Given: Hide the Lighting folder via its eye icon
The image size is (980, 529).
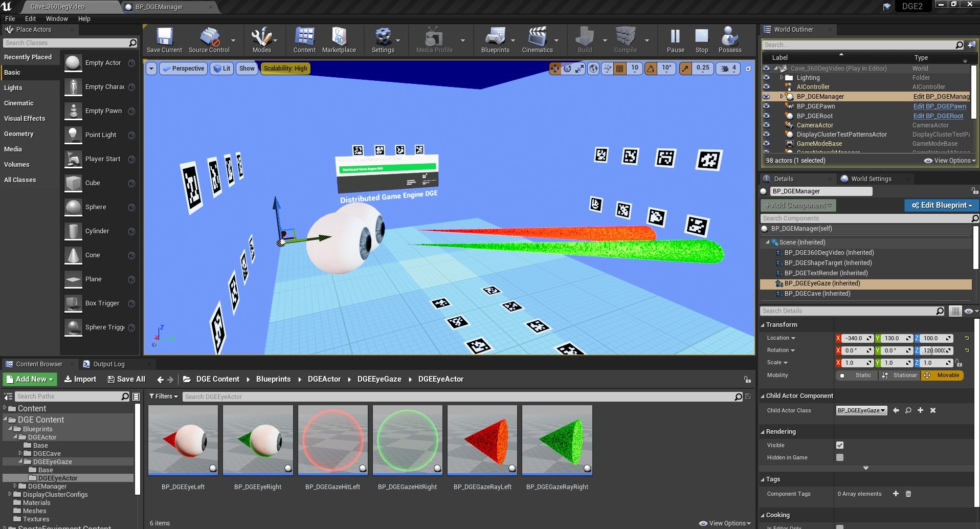Looking at the screenshot, I should coord(766,78).
